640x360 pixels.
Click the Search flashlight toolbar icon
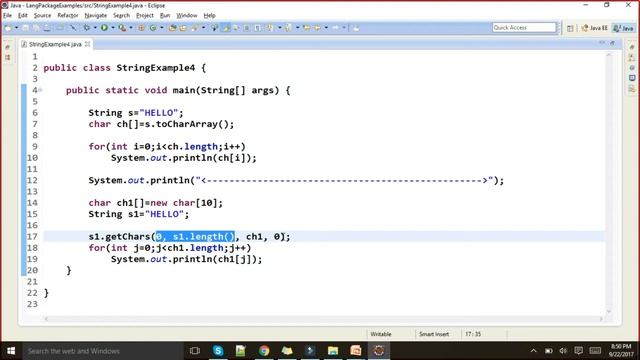pos(195,28)
